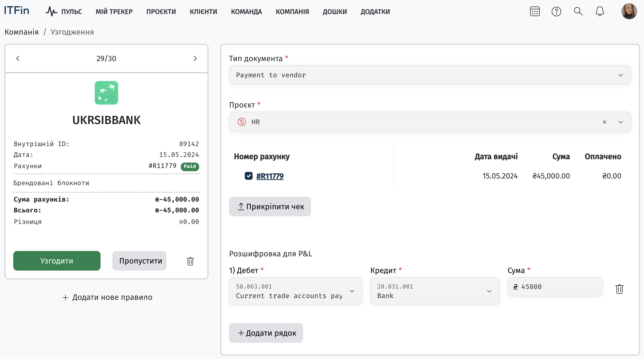Click Додати нове правило
This screenshot has width=644, height=359.
[107, 297]
